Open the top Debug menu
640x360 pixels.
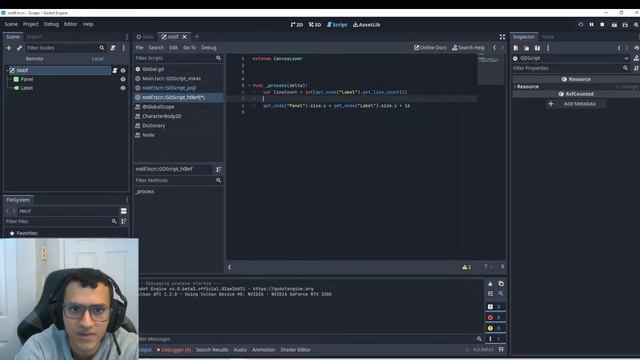(x=51, y=24)
